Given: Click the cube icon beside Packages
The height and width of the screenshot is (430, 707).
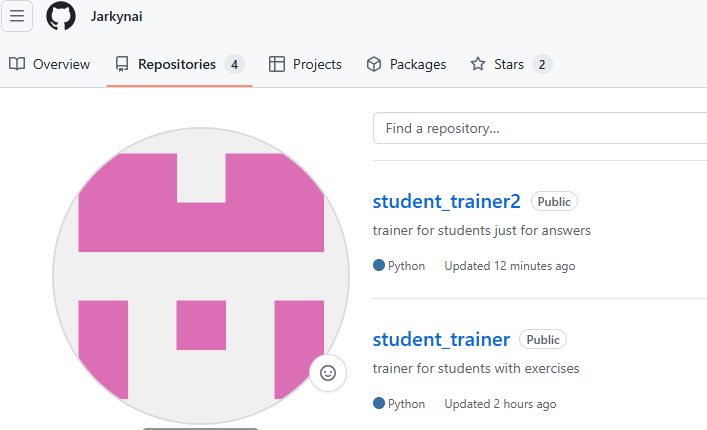Looking at the screenshot, I should point(374,64).
